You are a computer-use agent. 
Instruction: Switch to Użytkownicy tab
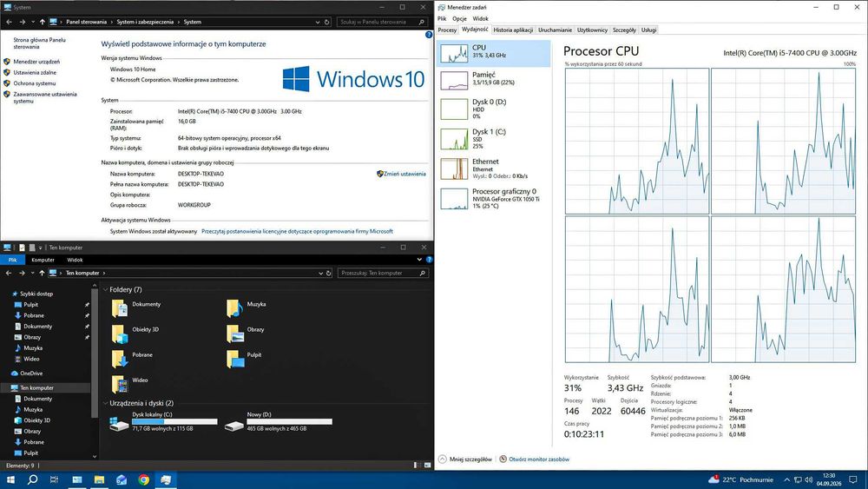pos(592,30)
